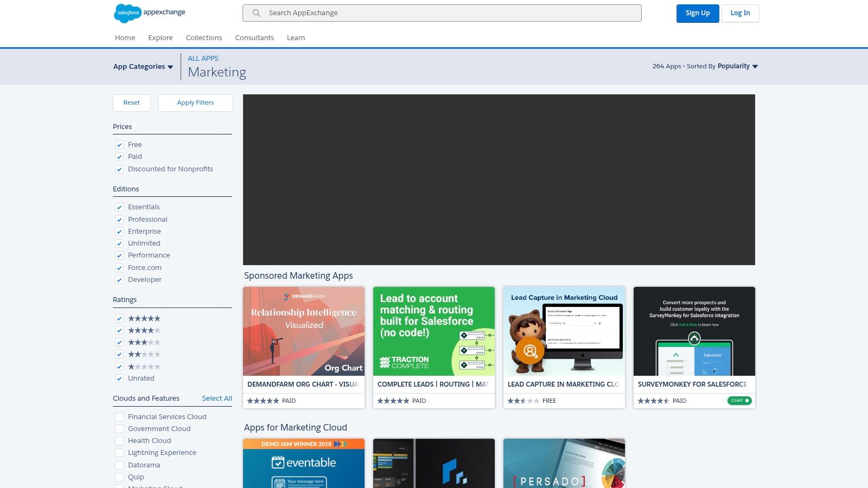Click into the Search AppExchange field
This screenshot has height=488, width=868.
450,13
